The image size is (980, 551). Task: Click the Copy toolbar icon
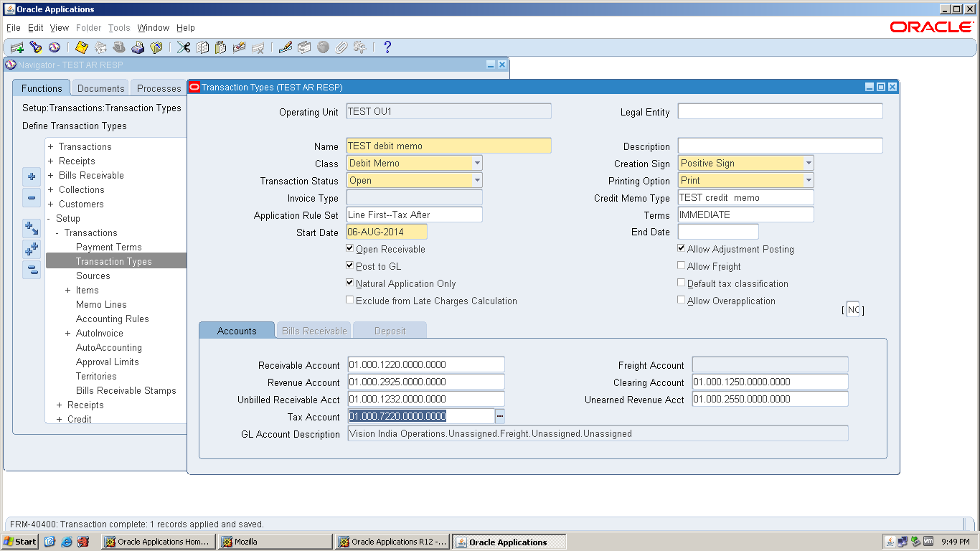(202, 47)
